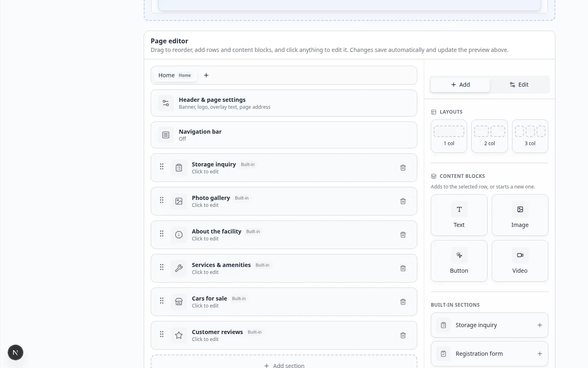Open Cars for sale section
Image resolution: width=588 pixels, height=368 pixels.
[284, 302]
